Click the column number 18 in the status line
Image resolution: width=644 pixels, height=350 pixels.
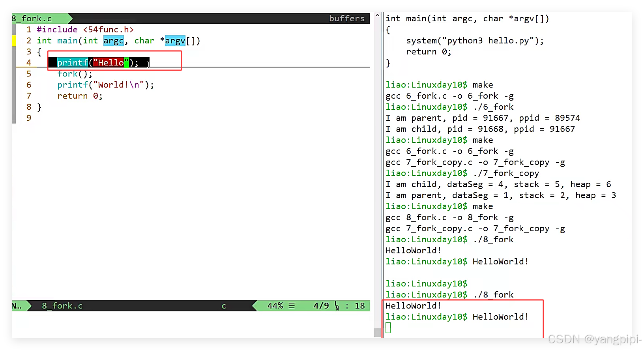click(x=360, y=306)
